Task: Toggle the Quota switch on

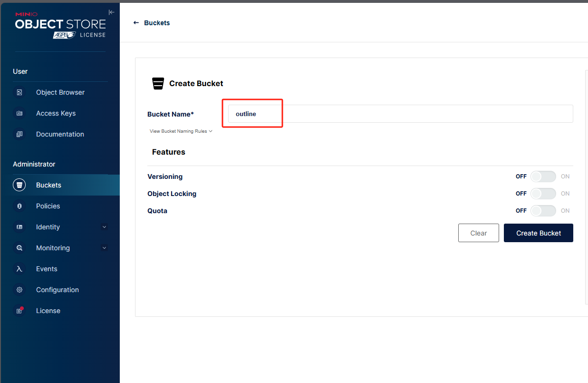Action: 543,211
